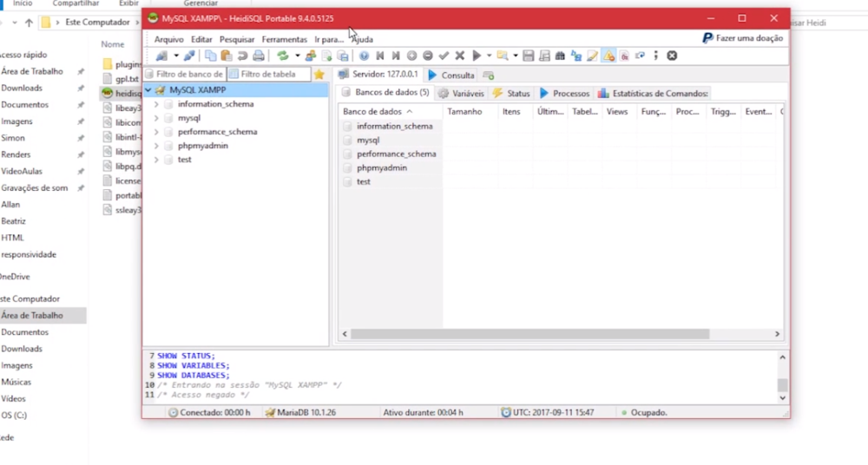Click the blue Help icon
Viewport: 868px width, 465px height.
pyautogui.click(x=364, y=56)
